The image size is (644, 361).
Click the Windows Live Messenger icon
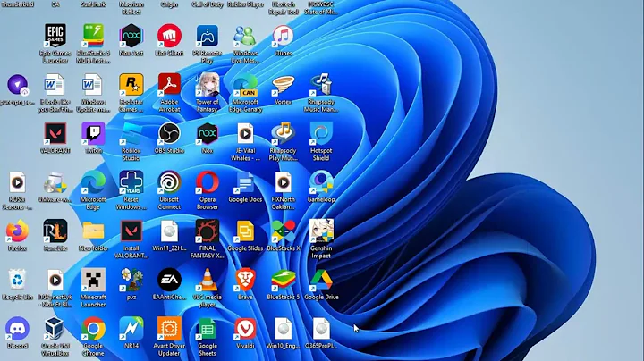[245, 36]
